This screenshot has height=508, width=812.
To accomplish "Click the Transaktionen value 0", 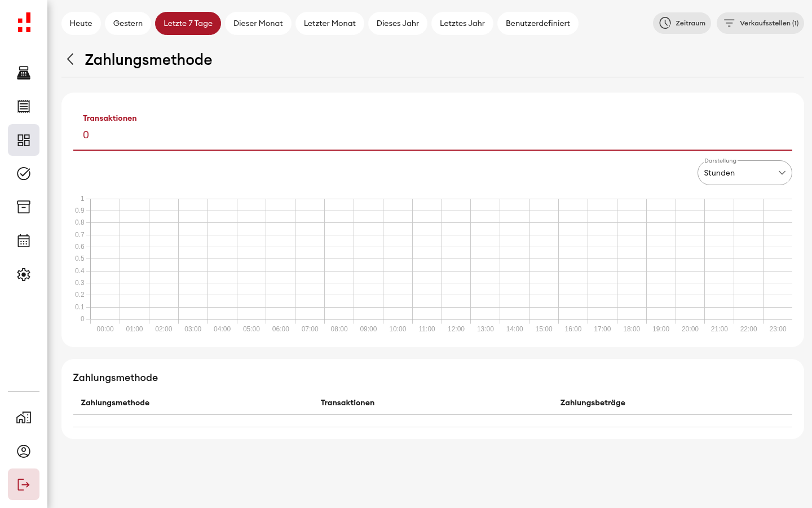I will coord(86,135).
